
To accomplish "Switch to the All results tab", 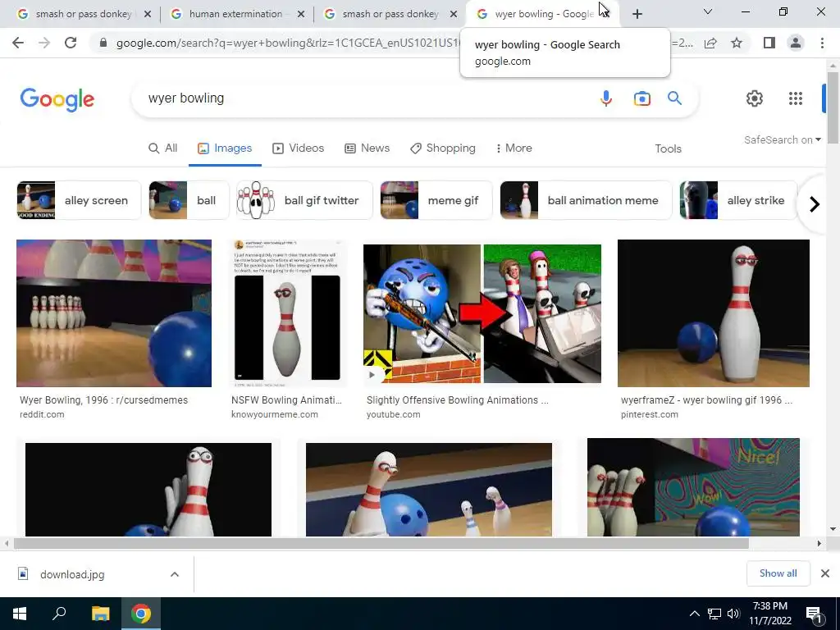I will point(163,148).
